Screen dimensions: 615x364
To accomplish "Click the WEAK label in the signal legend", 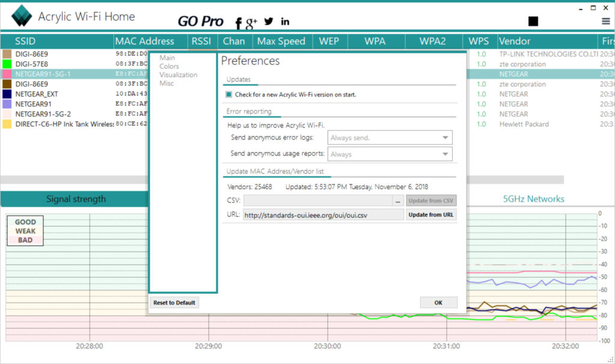I will coord(25,231).
